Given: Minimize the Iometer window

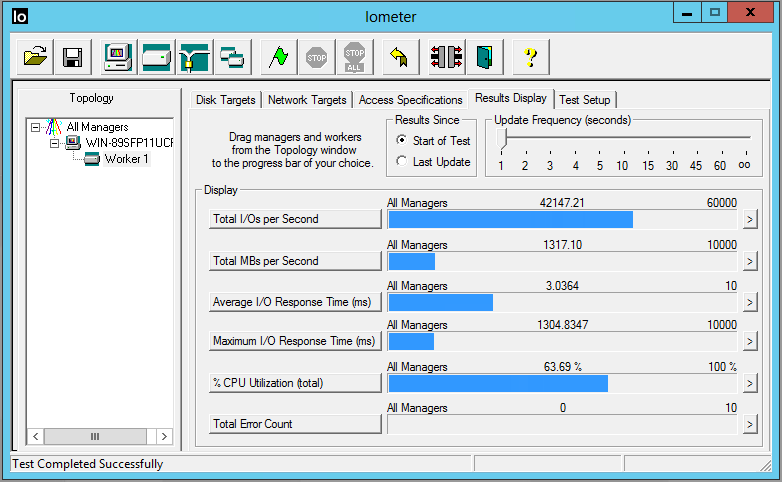Looking at the screenshot, I should (687, 13).
